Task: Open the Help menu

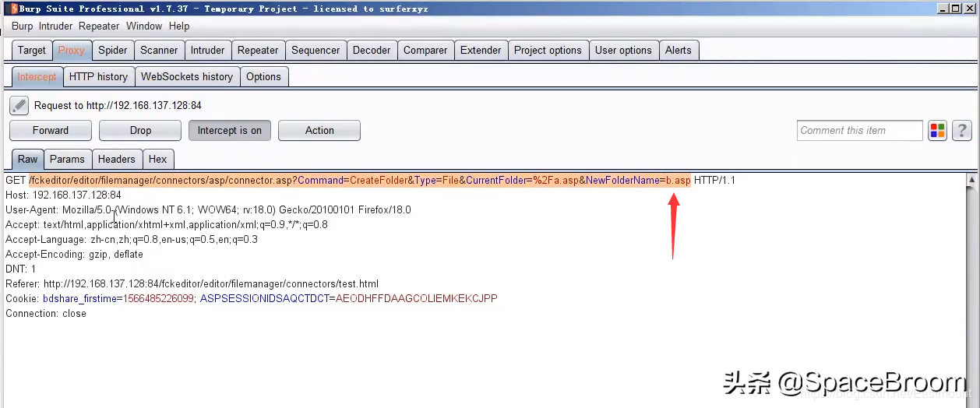Action: (179, 26)
